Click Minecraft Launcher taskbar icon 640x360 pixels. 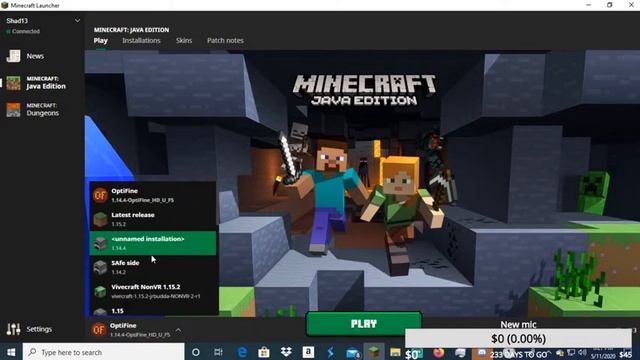(374, 352)
